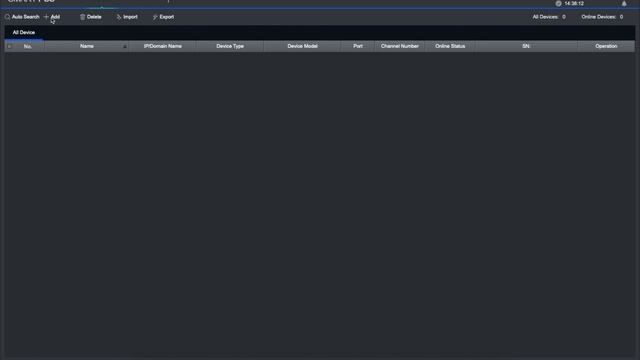
Task: Click the Online Status column header
Action: pyautogui.click(x=450, y=46)
